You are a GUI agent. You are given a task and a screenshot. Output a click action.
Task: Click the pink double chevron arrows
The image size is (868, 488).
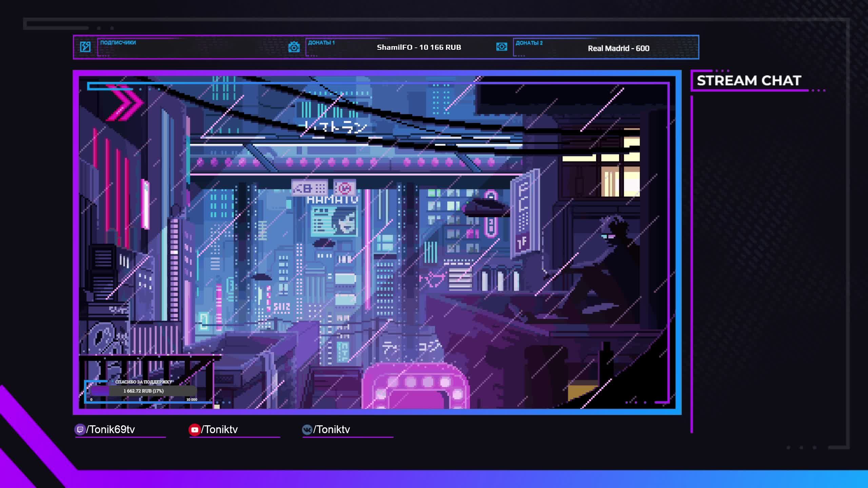(x=125, y=103)
